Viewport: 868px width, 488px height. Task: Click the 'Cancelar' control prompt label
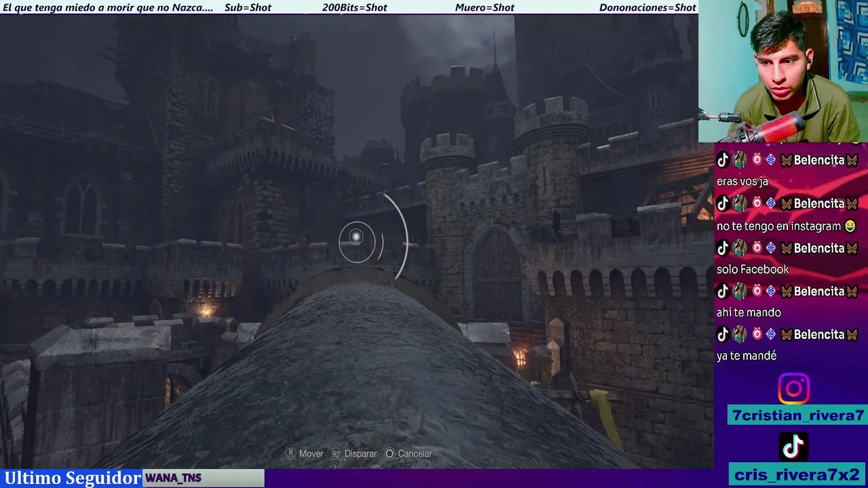tap(414, 453)
